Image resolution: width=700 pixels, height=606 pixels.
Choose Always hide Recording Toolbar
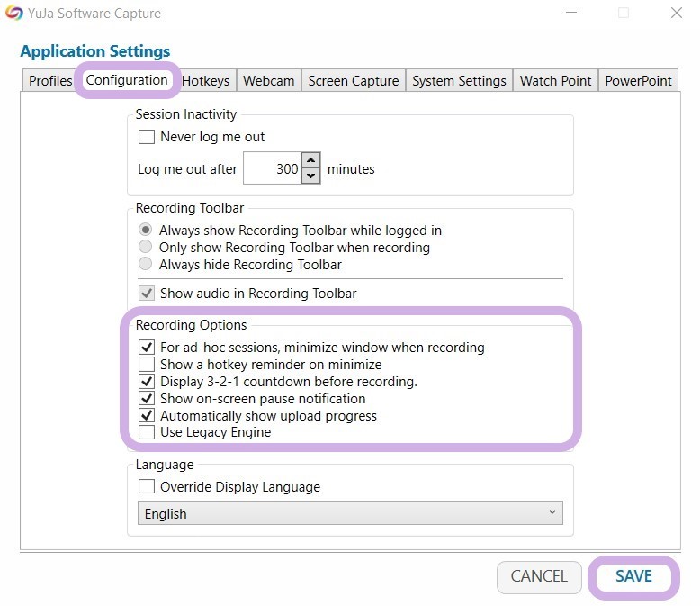point(146,264)
